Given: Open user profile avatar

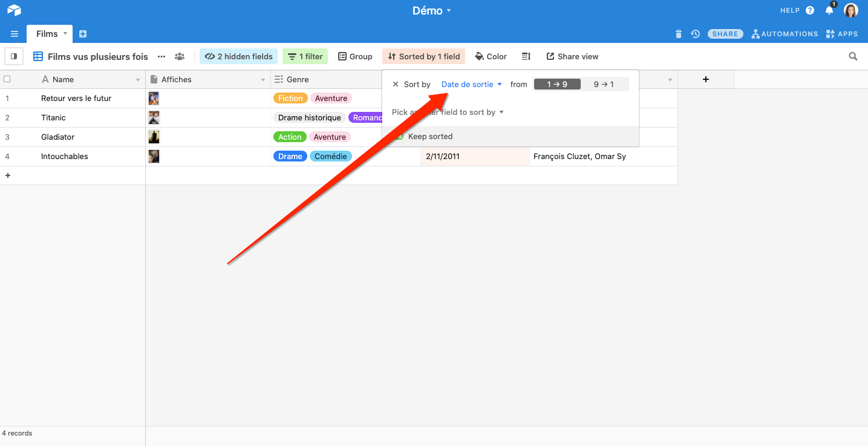Looking at the screenshot, I should pyautogui.click(x=851, y=10).
